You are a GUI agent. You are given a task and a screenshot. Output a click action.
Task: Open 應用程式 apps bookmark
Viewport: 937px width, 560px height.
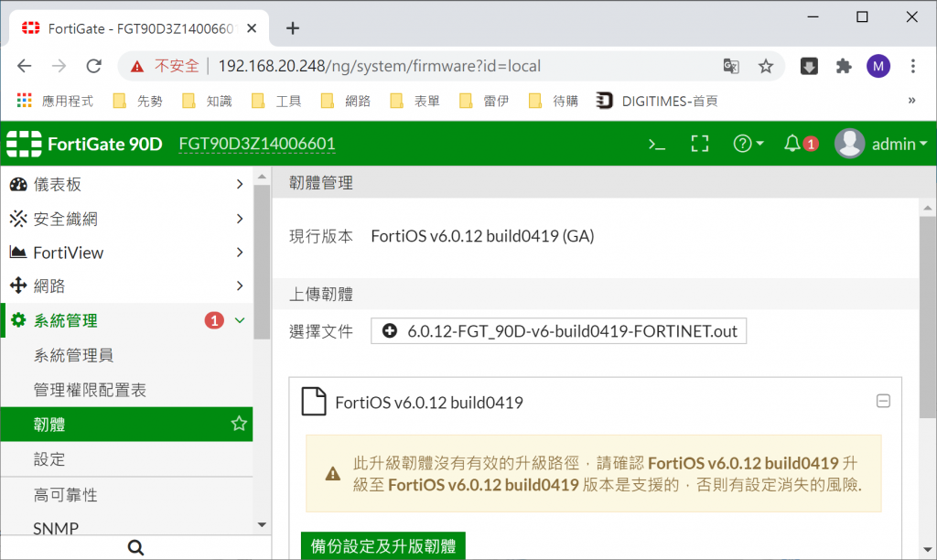pyautogui.click(x=55, y=101)
